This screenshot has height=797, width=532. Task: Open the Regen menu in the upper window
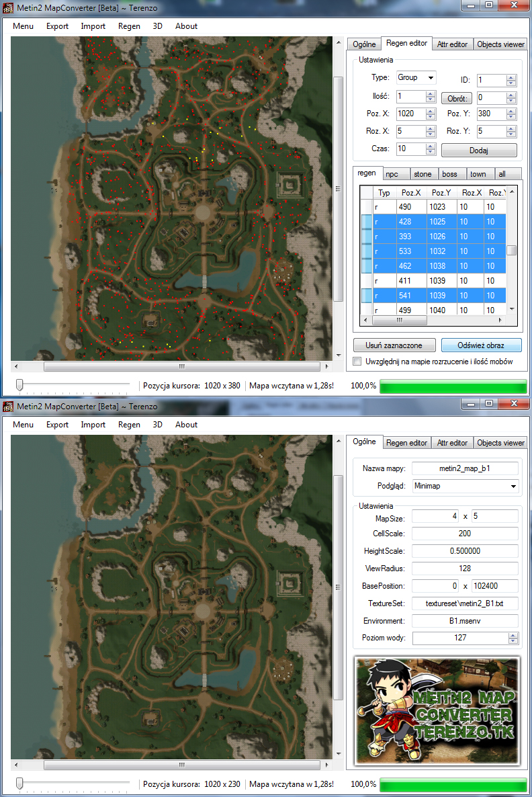click(x=129, y=26)
